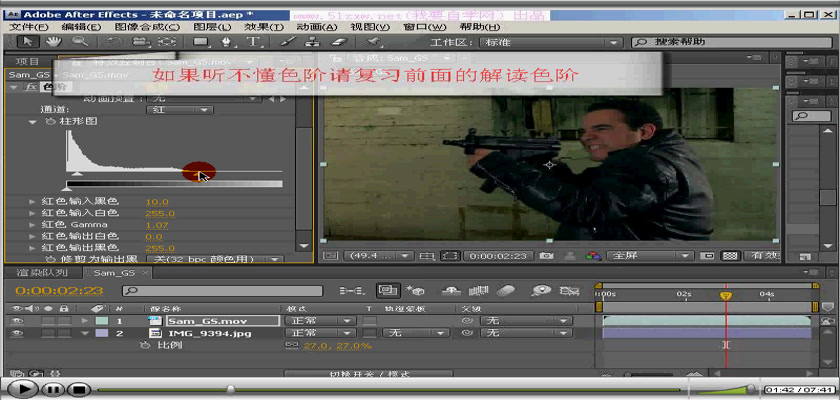Expand the 红色输入黑色 property
The width and height of the screenshot is (840, 400).
(x=33, y=201)
